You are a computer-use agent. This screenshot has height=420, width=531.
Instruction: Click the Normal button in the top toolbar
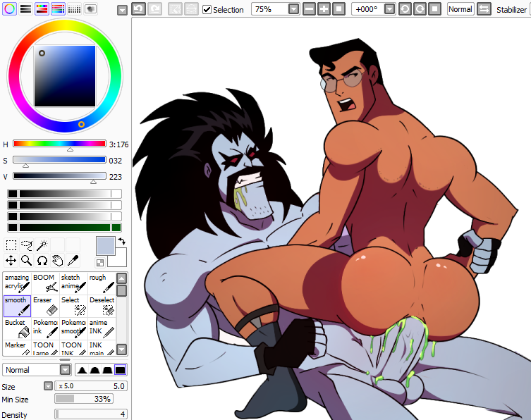(x=460, y=9)
